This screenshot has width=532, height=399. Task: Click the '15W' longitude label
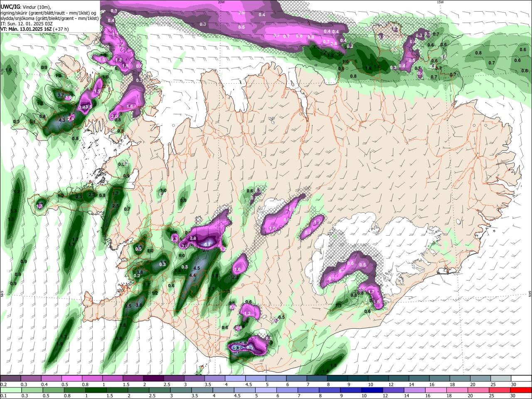pyautogui.click(x=440, y=2)
